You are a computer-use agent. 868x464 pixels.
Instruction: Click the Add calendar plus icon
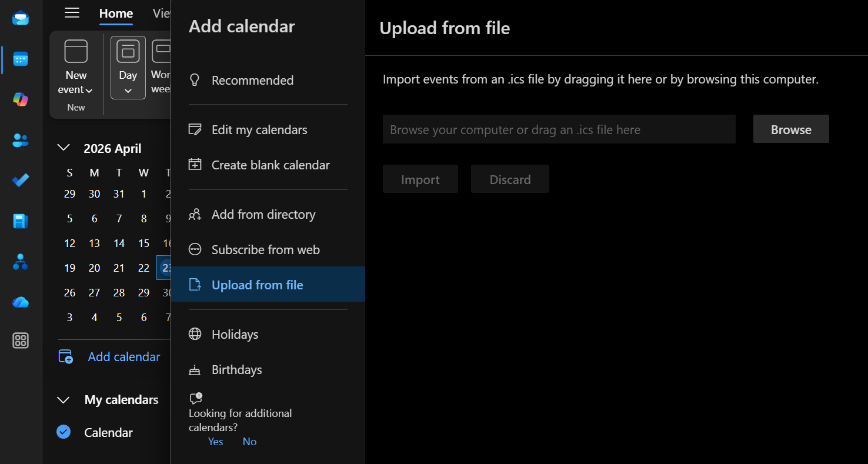coord(65,356)
